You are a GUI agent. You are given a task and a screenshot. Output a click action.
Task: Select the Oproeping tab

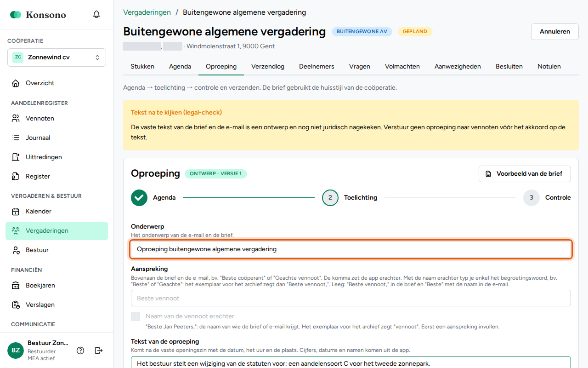point(221,66)
